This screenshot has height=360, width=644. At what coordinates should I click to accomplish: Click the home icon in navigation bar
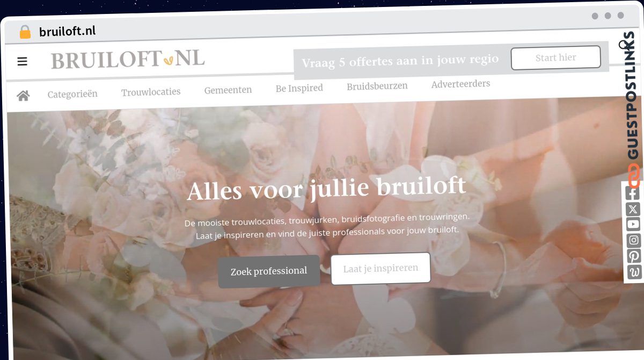(x=23, y=96)
